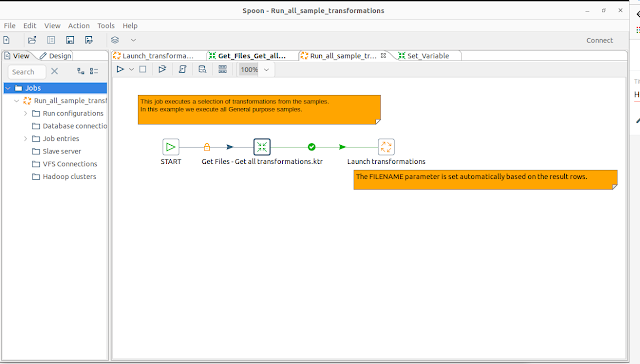Click the collapse all tree icon
The image size is (640, 364).
pyautogui.click(x=94, y=71)
